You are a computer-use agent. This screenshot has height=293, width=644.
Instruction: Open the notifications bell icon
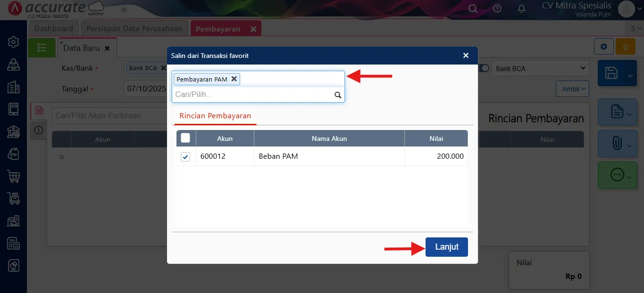click(522, 8)
